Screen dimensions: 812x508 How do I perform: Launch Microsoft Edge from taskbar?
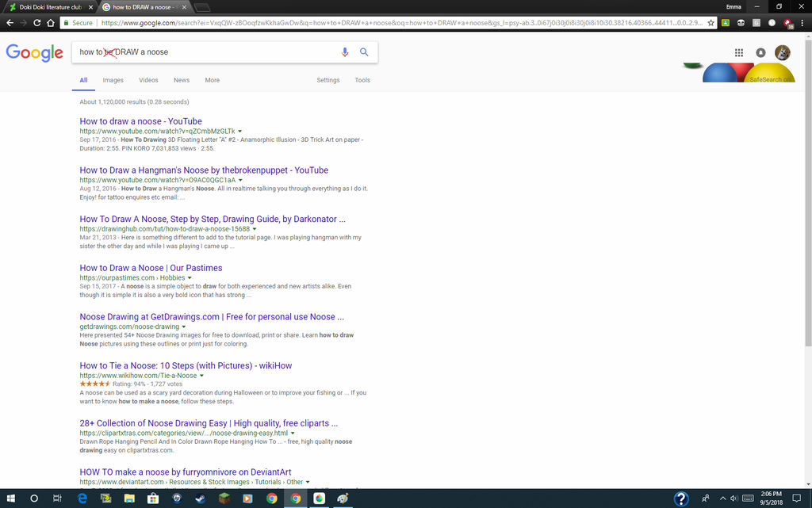[x=82, y=498]
